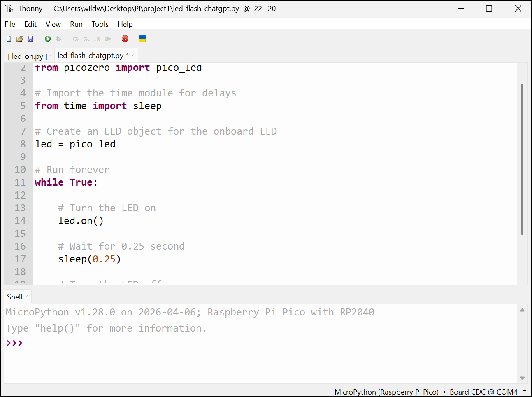532x397 pixels.
Task: Open the interpreter selector MicroPython (Raspberry Pi Pico)
Action: coord(386,392)
